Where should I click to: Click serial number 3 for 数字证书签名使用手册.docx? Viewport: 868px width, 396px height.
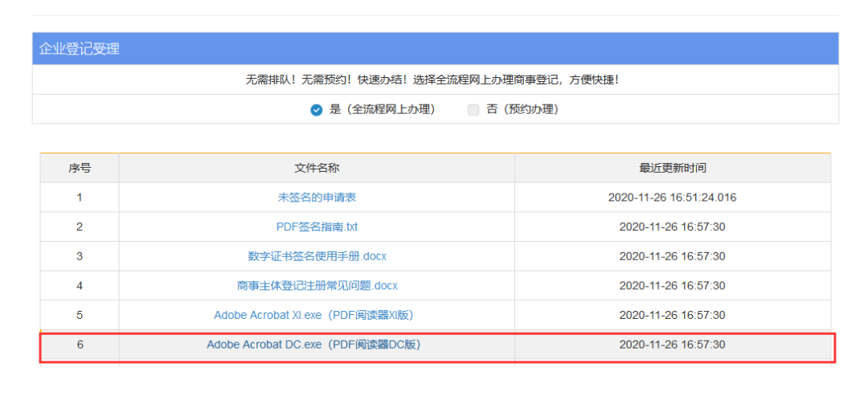(80, 256)
